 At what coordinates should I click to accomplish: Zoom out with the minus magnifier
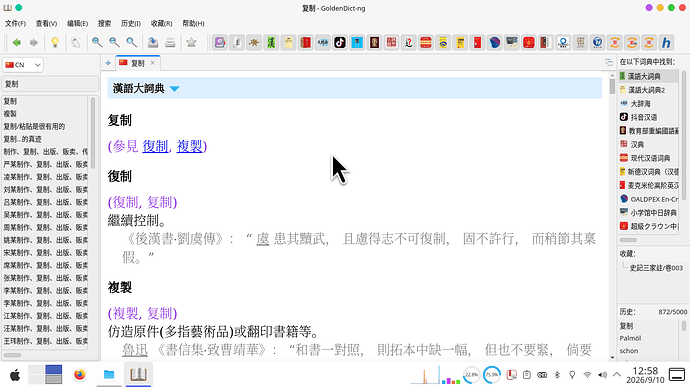coord(114,42)
